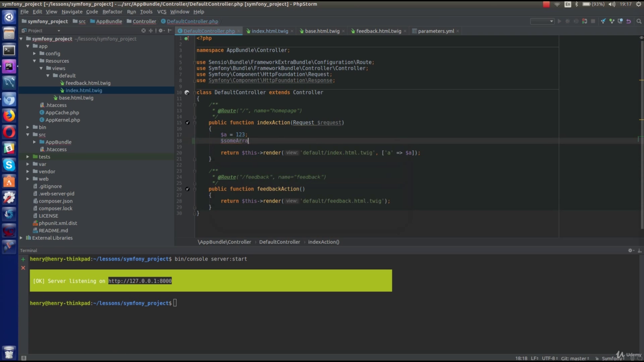Open Git: master branch dropdown in status bar

pos(576,358)
